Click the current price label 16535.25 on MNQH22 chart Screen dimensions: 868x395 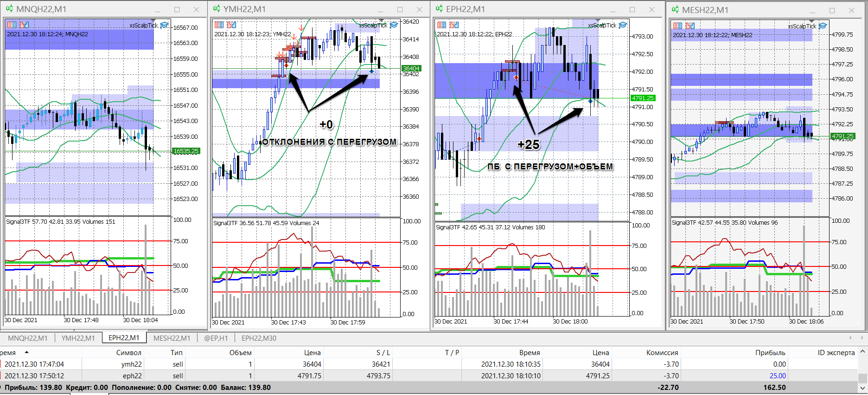[186, 151]
